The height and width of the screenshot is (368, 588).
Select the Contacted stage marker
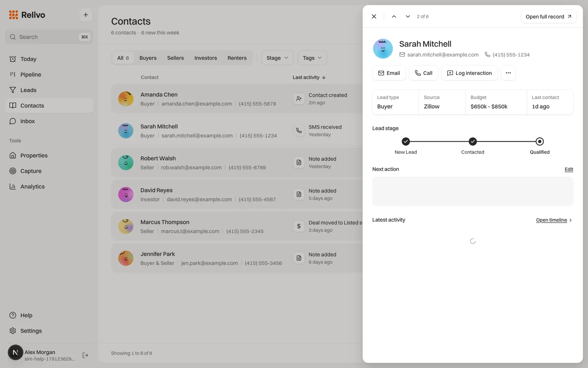click(x=473, y=141)
